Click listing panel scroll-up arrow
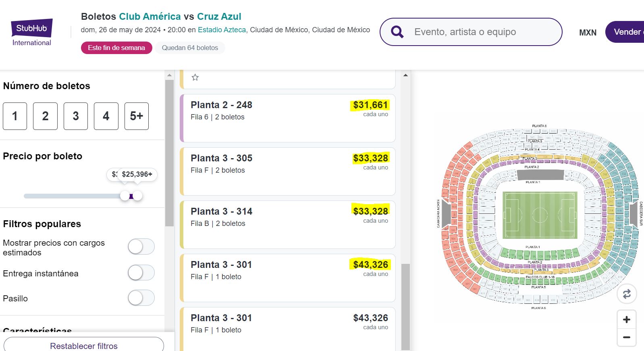644x351 pixels. (x=405, y=75)
